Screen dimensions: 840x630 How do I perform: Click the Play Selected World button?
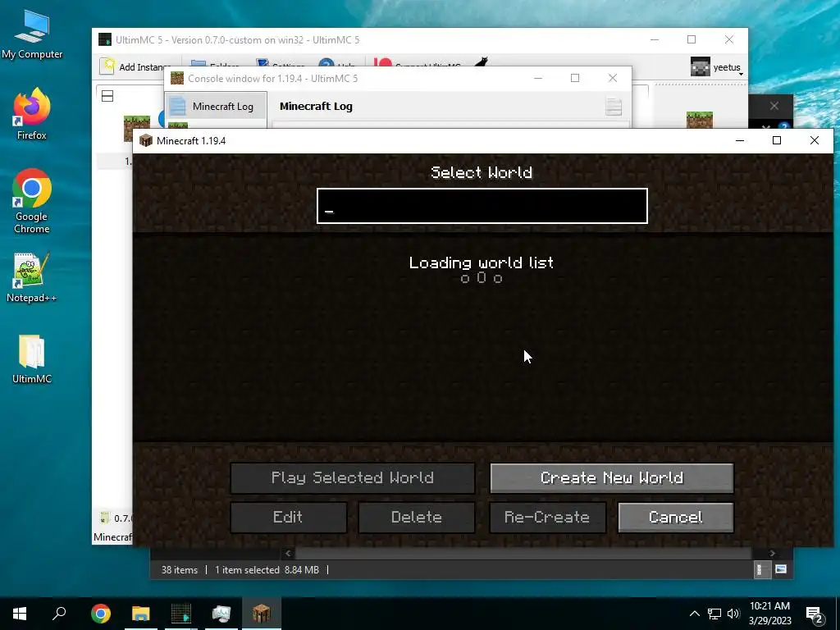point(353,478)
